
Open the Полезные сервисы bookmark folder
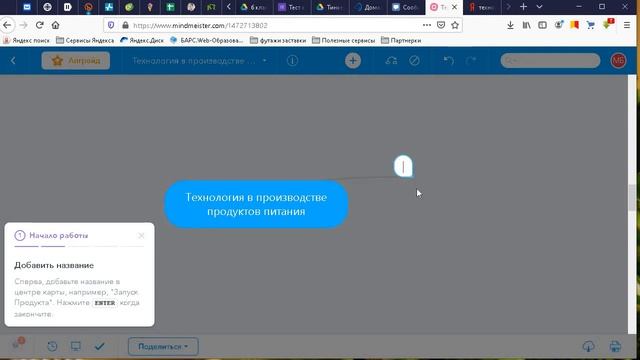point(344,40)
